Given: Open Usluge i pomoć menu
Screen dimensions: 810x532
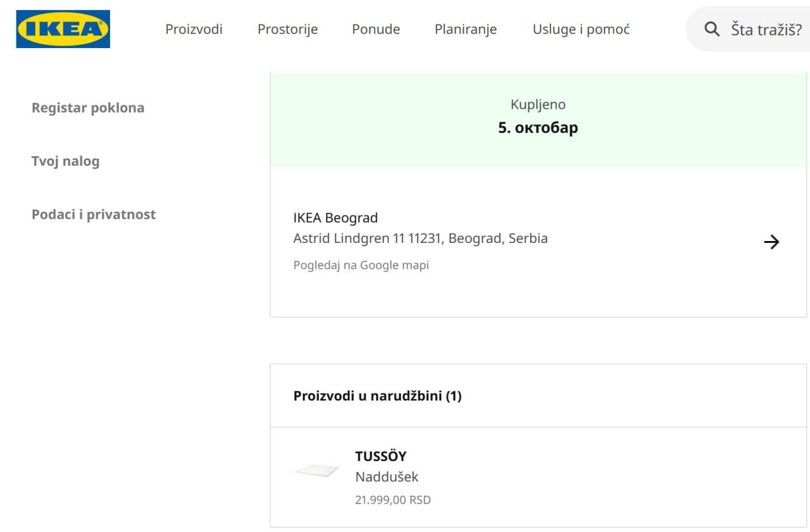Looking at the screenshot, I should tap(581, 29).
